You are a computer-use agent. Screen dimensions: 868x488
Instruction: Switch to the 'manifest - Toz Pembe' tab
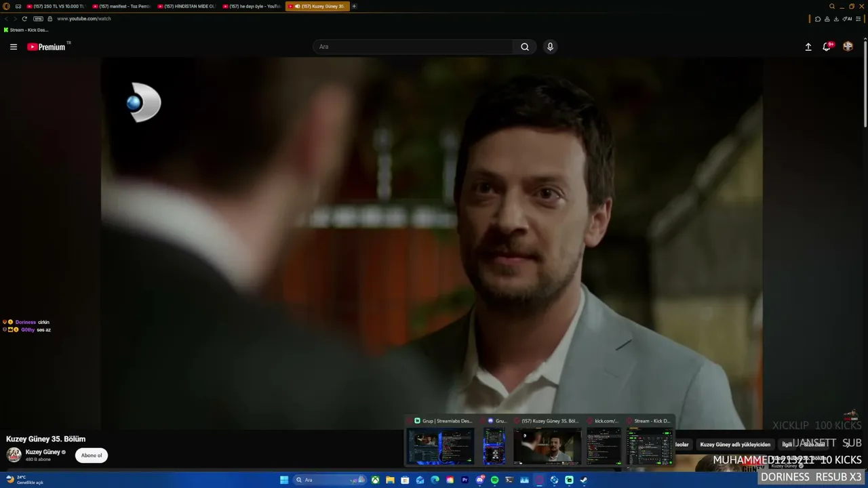pos(121,6)
